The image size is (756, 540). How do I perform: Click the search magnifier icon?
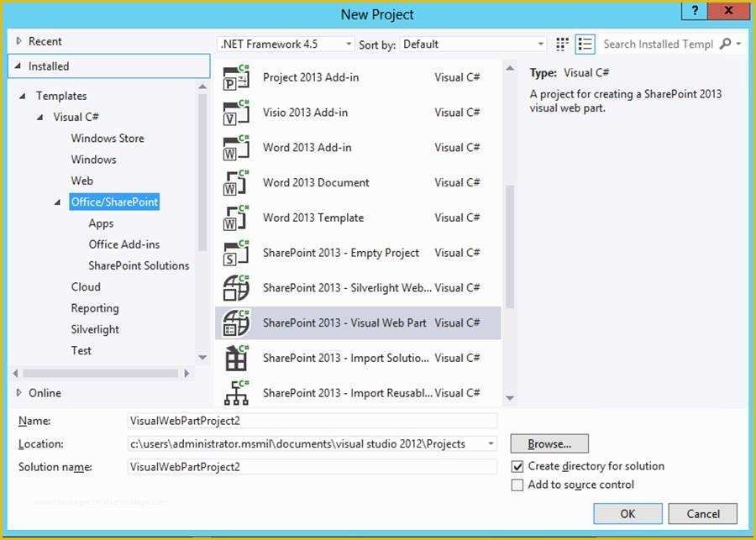pos(725,44)
